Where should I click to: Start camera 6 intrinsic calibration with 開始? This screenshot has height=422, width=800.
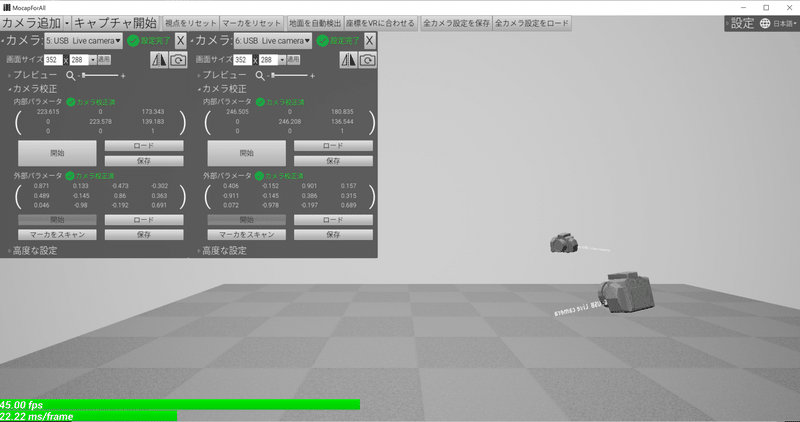(x=246, y=153)
